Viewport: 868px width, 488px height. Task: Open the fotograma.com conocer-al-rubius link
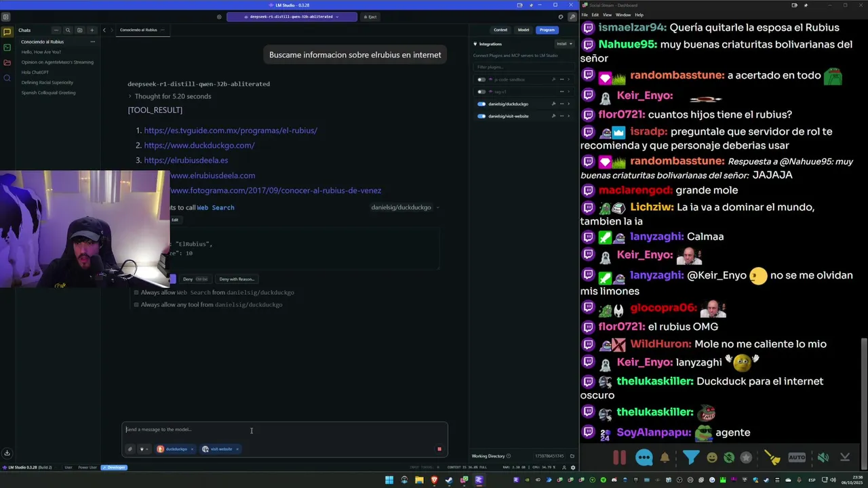click(275, 190)
